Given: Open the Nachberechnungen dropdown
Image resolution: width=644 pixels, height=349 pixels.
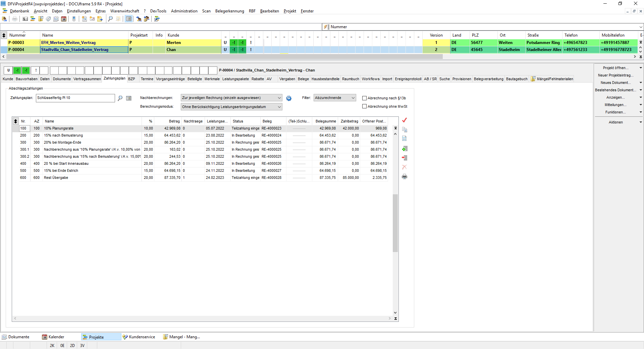Looking at the screenshot, I should 231,98.
